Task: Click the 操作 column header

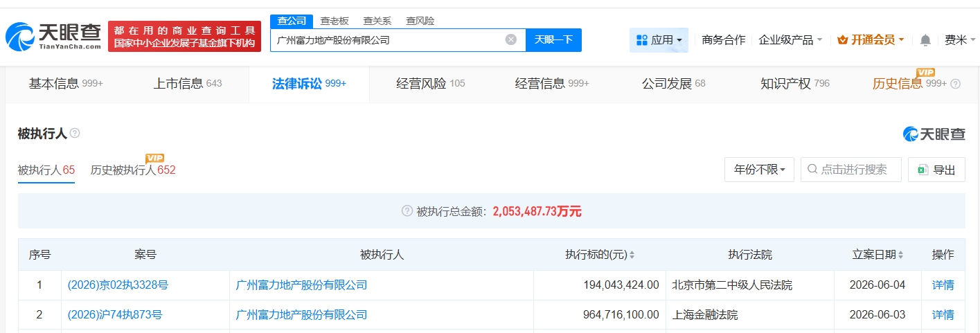Action: pyautogui.click(x=943, y=255)
